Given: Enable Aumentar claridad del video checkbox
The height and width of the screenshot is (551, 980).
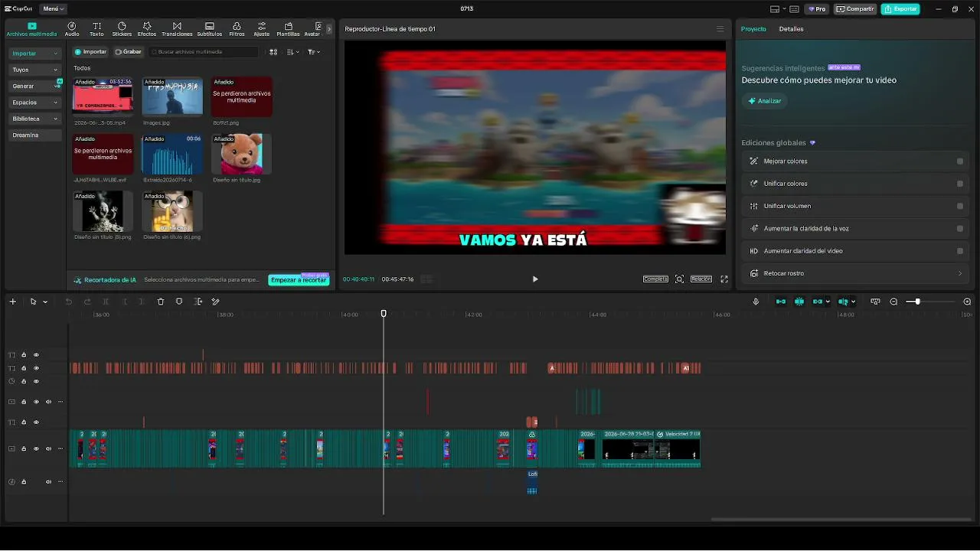Looking at the screenshot, I should (x=960, y=251).
